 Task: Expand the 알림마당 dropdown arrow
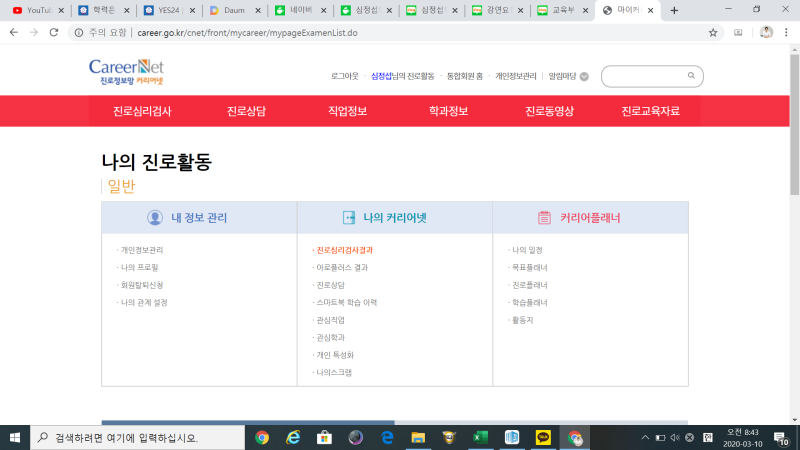click(584, 77)
